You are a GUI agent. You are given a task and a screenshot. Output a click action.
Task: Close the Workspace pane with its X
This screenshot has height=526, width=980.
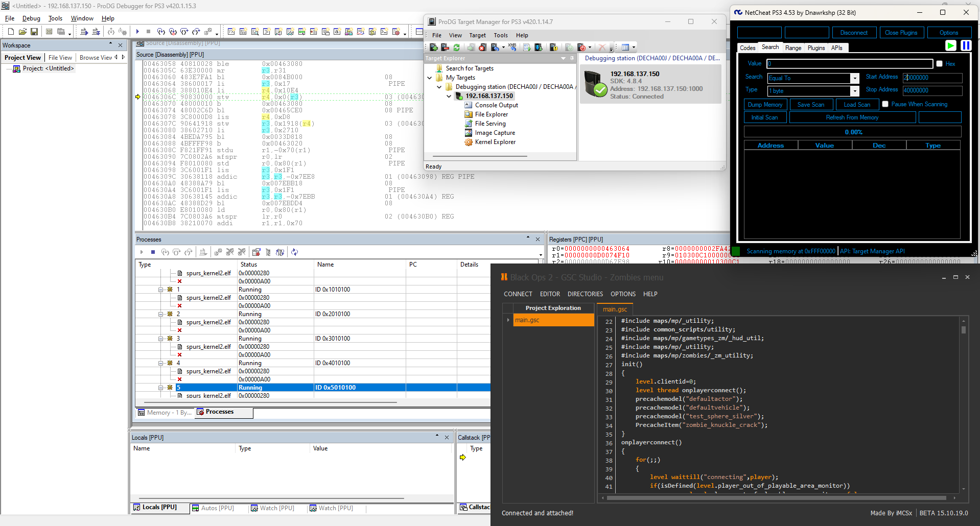(121, 45)
